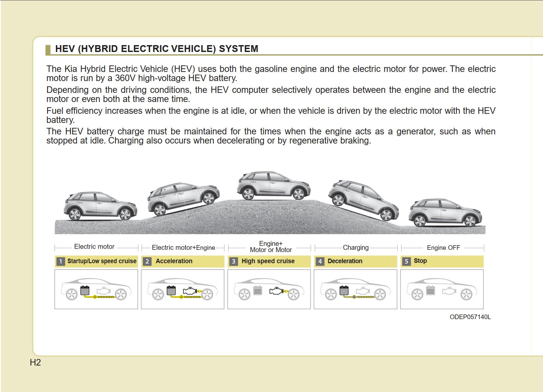Click the battery icon in Deceleration diagram
Image resolution: width=543 pixels, height=392 pixels.
pyautogui.click(x=344, y=290)
